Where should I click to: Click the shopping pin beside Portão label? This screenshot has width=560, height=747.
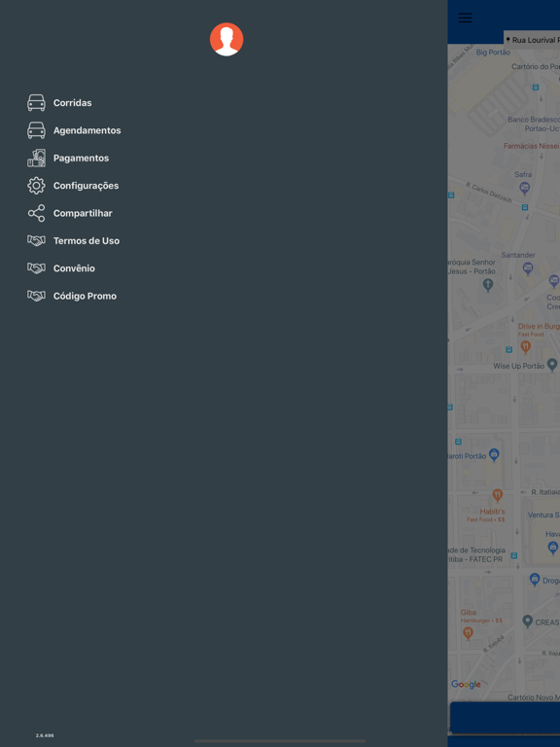click(494, 455)
